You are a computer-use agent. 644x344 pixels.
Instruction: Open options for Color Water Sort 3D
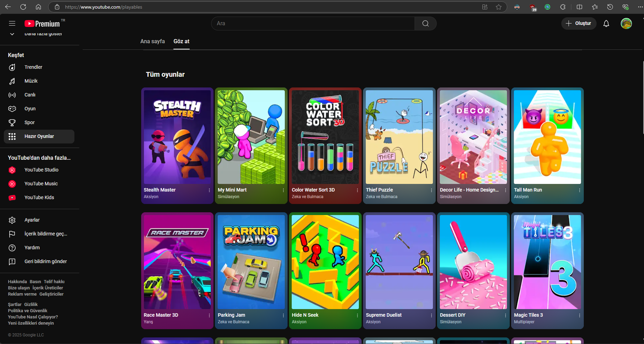[357, 190]
